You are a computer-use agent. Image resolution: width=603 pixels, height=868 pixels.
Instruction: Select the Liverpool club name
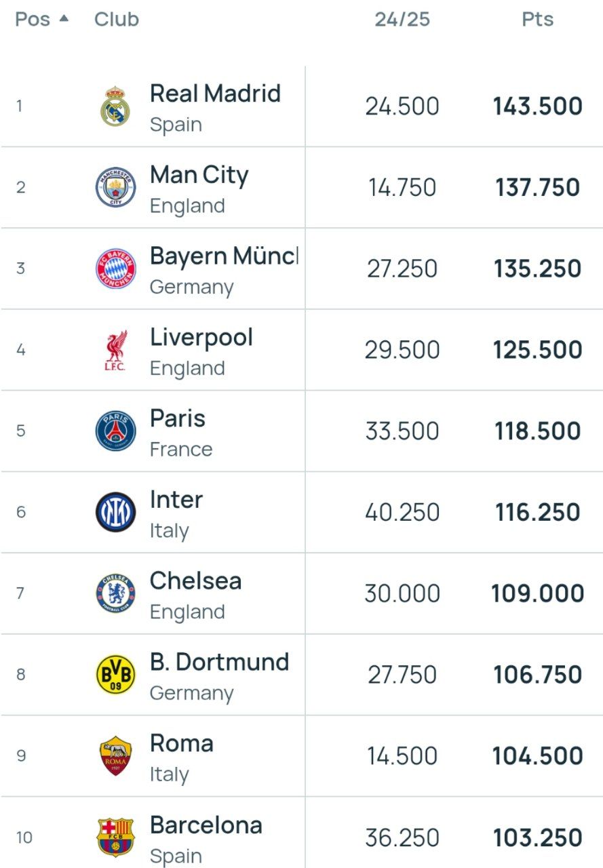tap(201, 337)
